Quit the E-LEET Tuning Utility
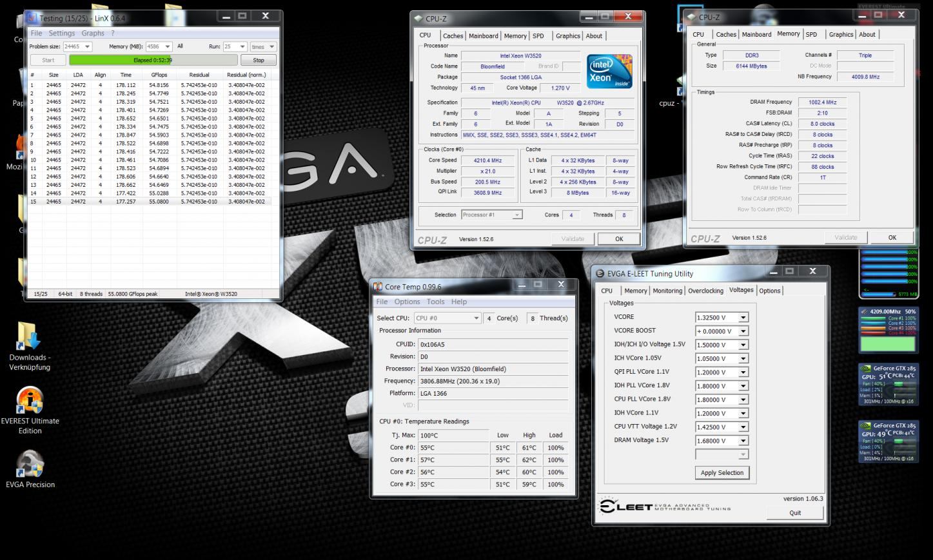The width and height of the screenshot is (933, 560). pyautogui.click(x=795, y=513)
